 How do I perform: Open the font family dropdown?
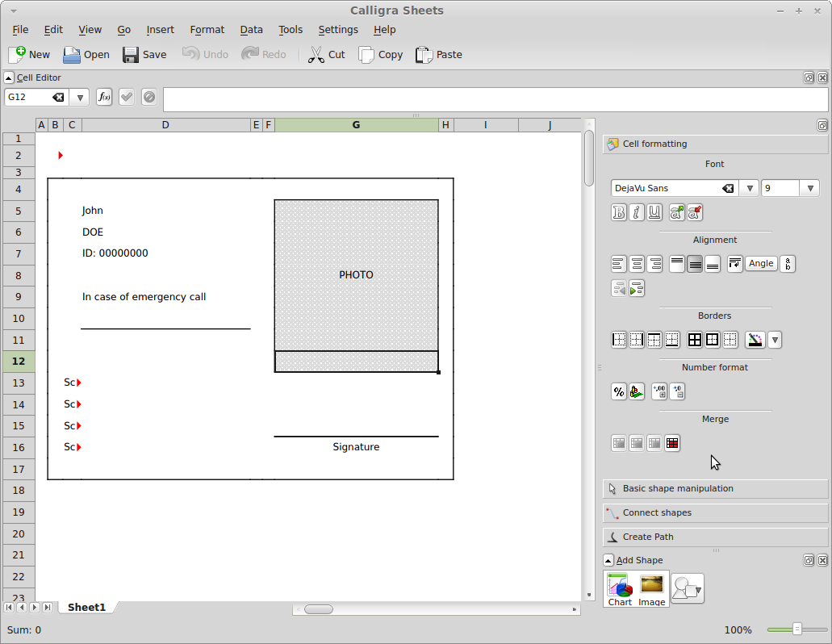tap(749, 188)
